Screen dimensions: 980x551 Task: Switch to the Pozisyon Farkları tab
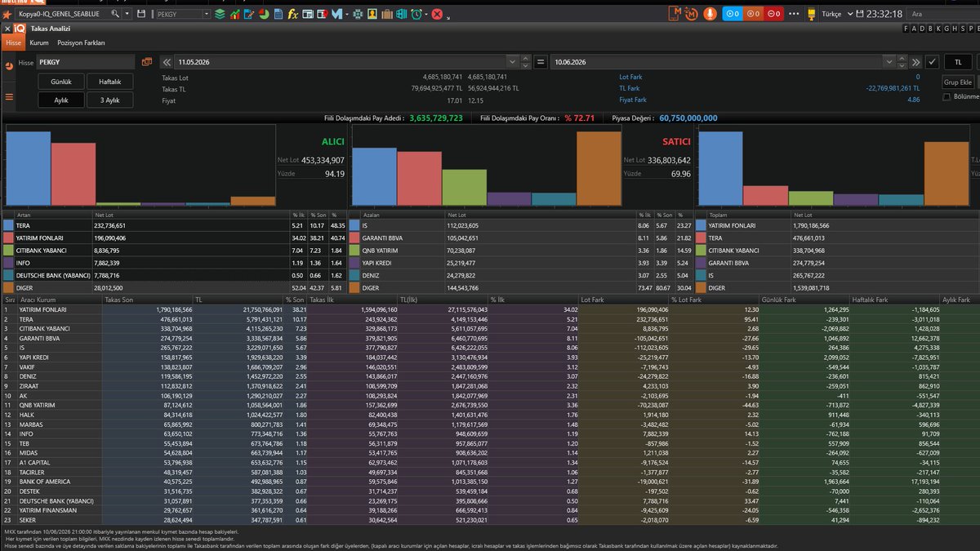[x=81, y=42]
